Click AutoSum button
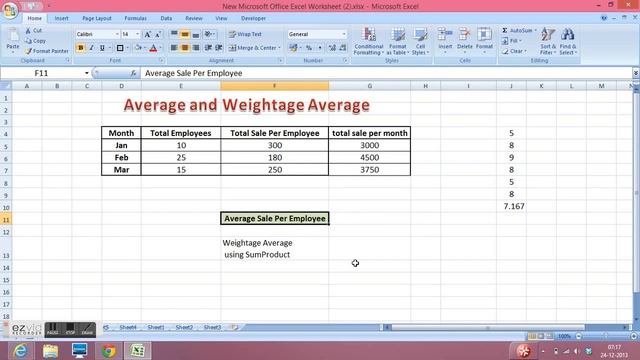Viewport: 640px width, 360px height. (517, 31)
